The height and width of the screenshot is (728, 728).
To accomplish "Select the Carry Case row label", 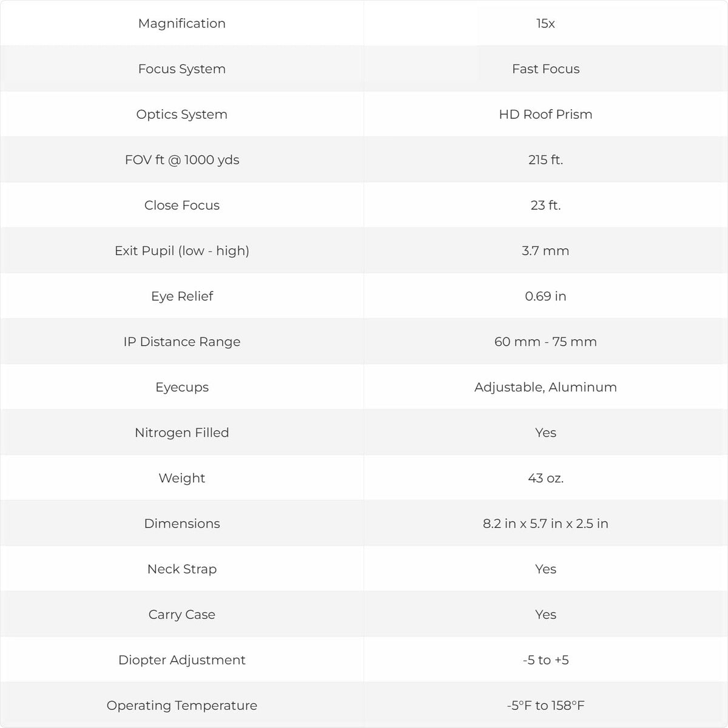I will [182, 615].
